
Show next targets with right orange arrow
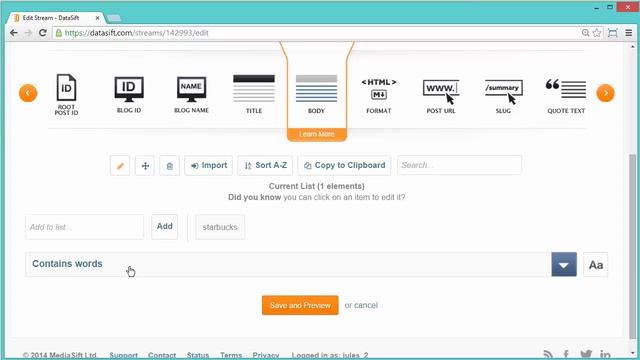tap(605, 93)
